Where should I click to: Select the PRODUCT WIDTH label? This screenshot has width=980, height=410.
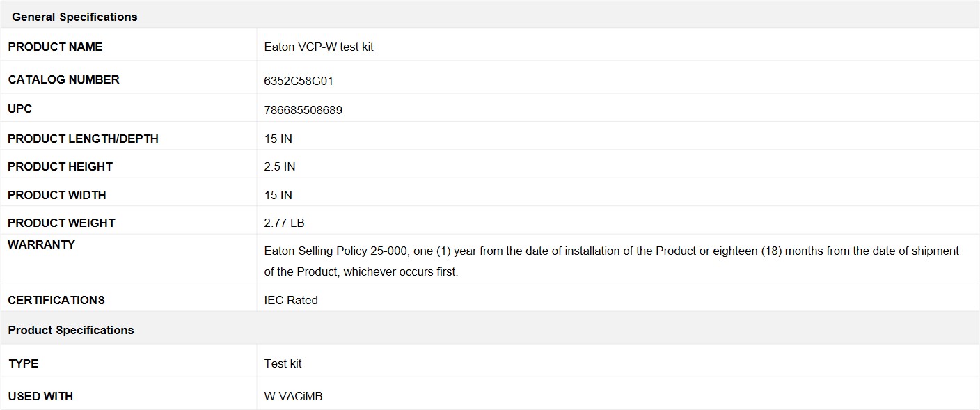tap(57, 195)
